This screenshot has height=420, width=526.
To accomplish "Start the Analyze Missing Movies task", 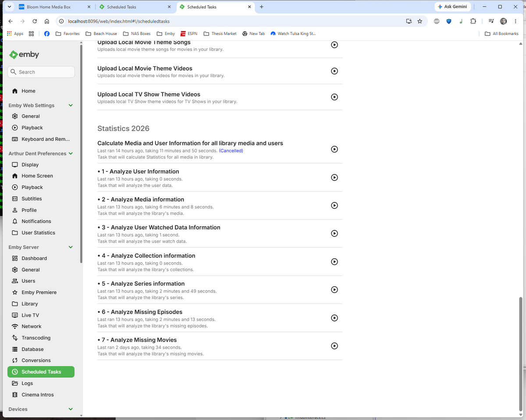I will (x=334, y=346).
